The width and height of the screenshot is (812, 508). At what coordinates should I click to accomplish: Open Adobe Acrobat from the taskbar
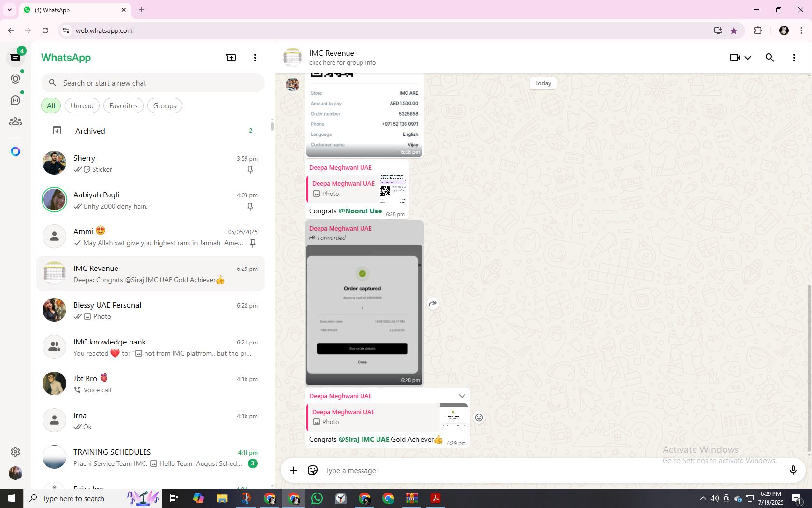coord(435,498)
